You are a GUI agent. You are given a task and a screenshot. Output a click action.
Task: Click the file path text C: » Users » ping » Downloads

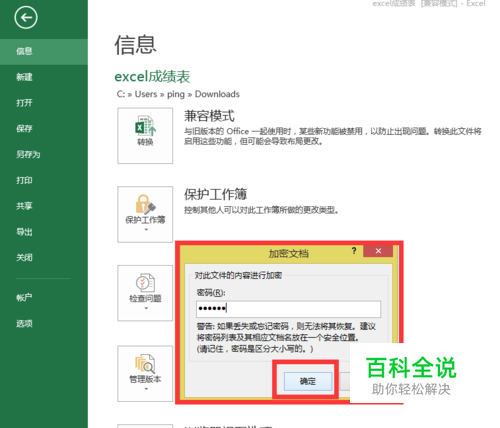[x=178, y=94]
